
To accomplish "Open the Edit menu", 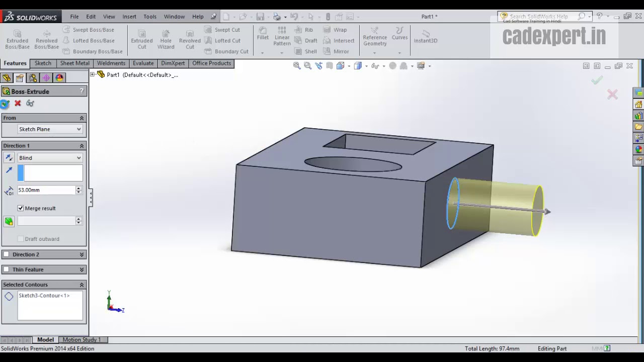I will [91, 17].
